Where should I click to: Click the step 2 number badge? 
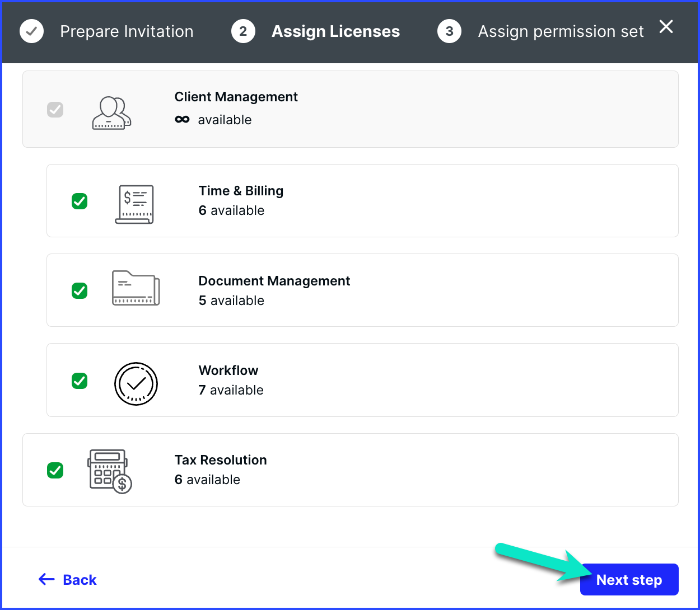pyautogui.click(x=243, y=31)
